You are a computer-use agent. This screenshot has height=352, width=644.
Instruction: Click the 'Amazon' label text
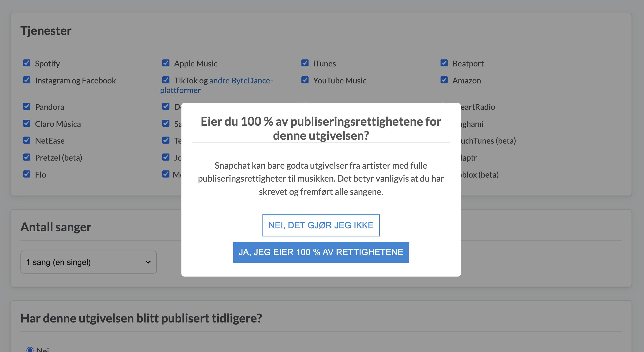tap(466, 81)
